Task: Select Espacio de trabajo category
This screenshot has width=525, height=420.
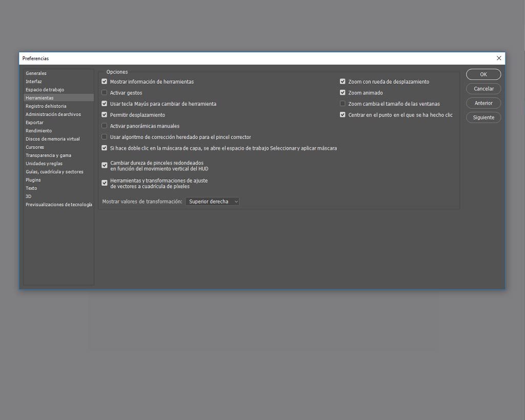Action: point(58,90)
